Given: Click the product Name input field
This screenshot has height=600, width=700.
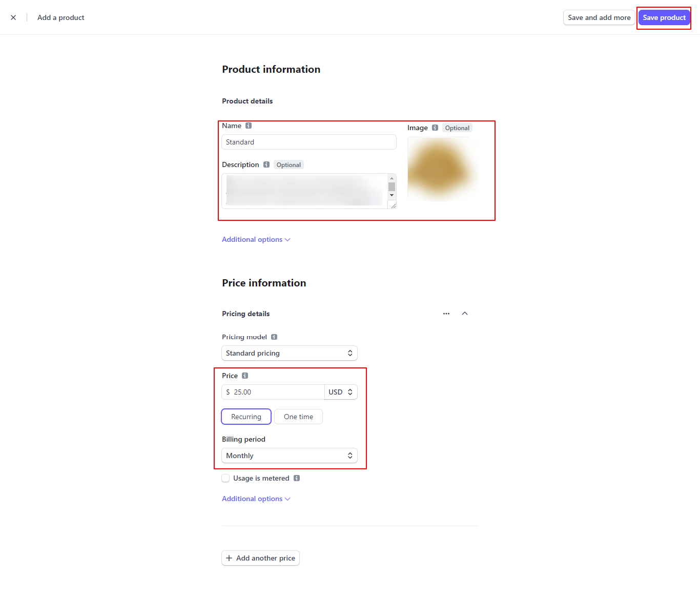Looking at the screenshot, I should (308, 142).
